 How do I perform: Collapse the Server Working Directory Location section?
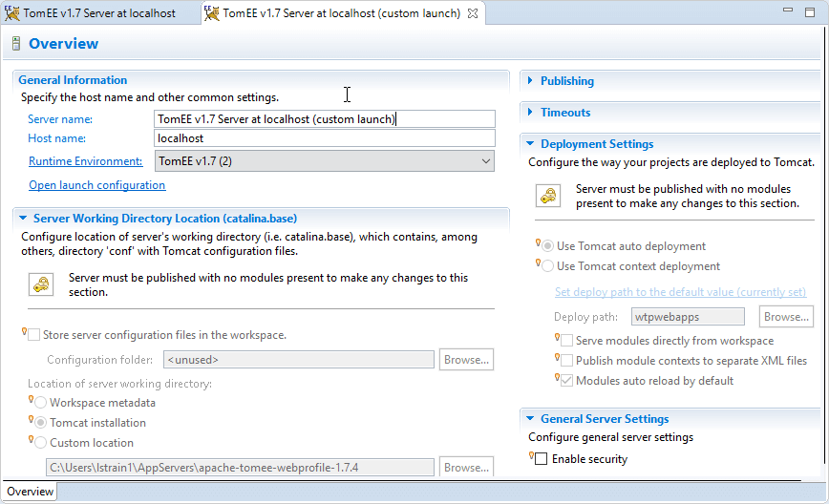(23, 218)
